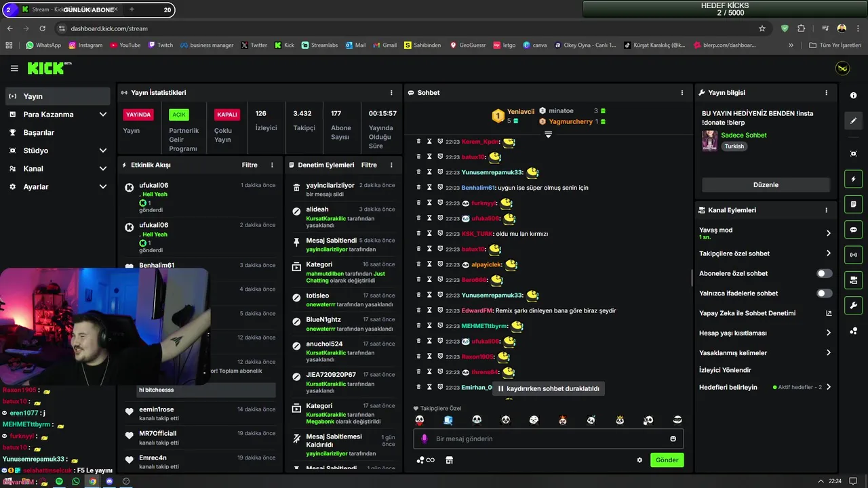
Task: Click the pencil edit icon in right sidebar
Action: (x=853, y=121)
